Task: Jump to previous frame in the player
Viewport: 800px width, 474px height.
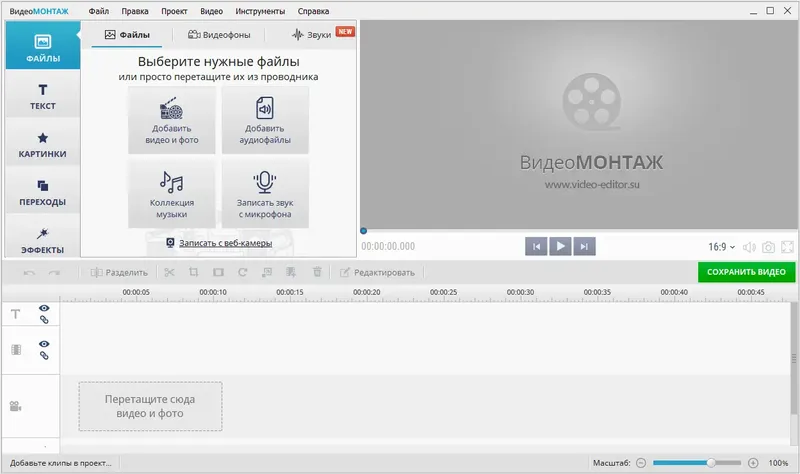Action: [x=536, y=246]
